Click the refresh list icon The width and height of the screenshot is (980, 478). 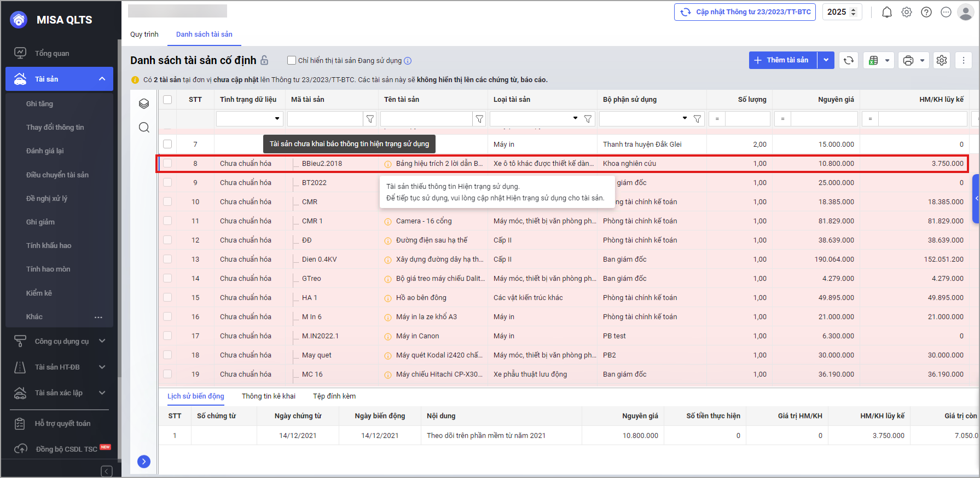[x=849, y=60]
